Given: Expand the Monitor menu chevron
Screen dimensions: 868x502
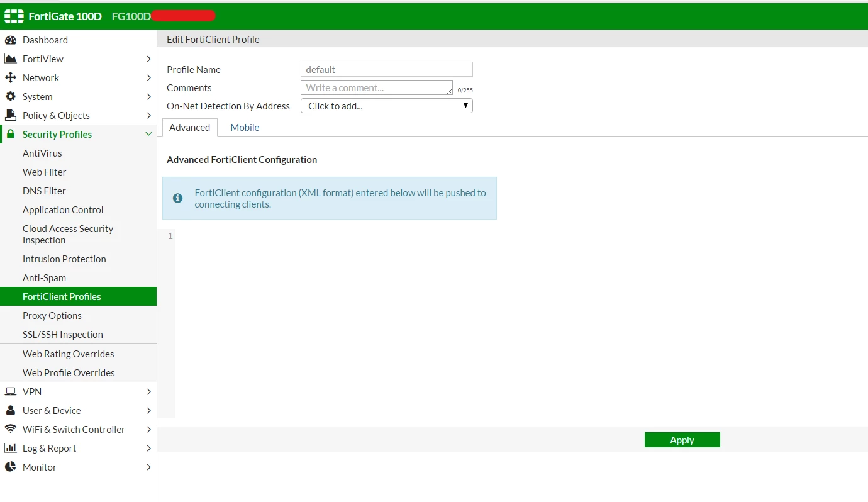Looking at the screenshot, I should pos(148,467).
